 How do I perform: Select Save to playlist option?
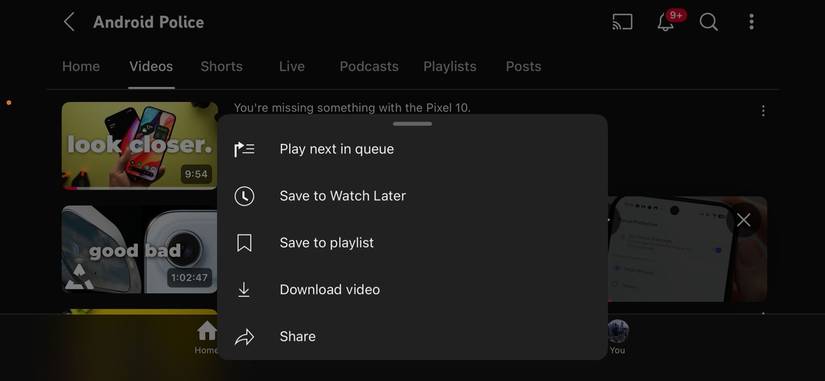[x=412, y=243]
